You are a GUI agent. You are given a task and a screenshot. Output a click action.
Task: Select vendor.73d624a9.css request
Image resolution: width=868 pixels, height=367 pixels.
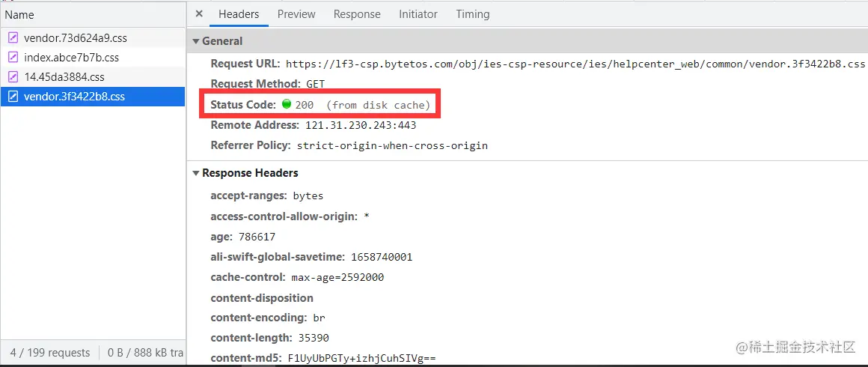[93, 38]
